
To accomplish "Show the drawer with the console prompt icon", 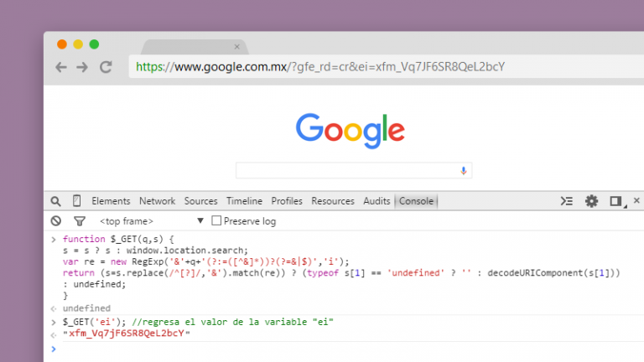I will pyautogui.click(x=567, y=201).
